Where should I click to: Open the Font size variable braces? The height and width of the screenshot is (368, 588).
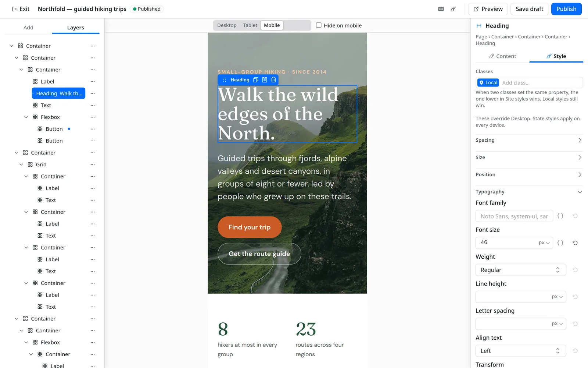(560, 243)
